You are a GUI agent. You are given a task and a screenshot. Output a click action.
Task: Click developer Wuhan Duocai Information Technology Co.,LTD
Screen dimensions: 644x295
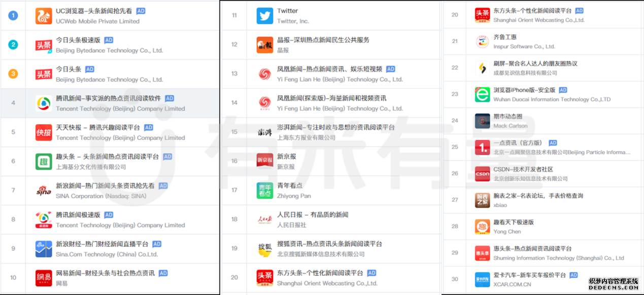tap(552, 99)
